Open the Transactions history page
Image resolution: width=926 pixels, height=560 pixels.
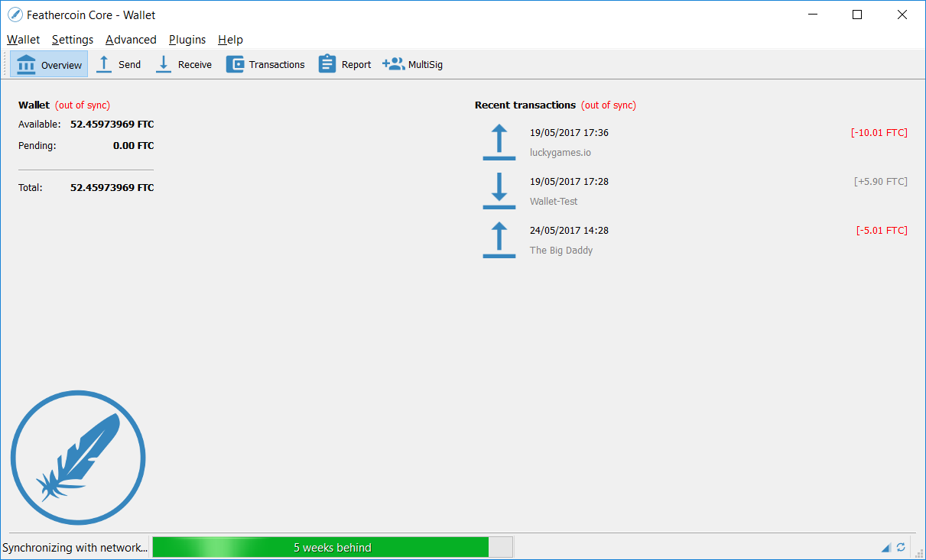[265, 65]
